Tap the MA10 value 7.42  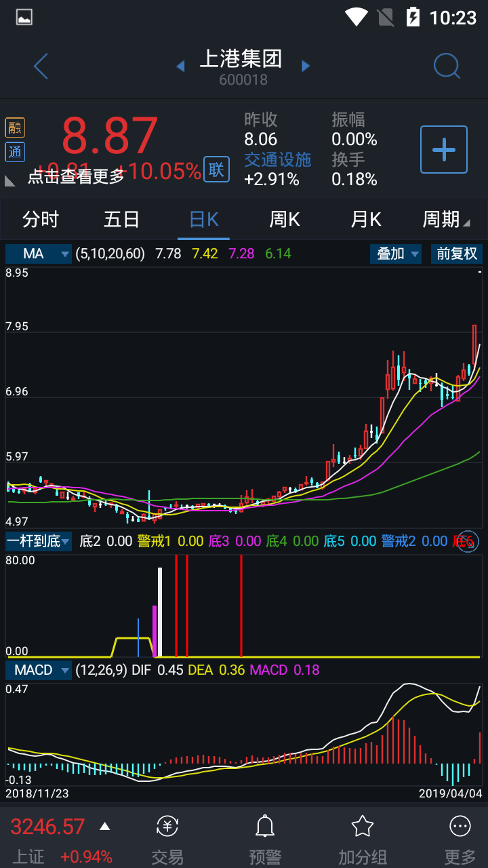pyautogui.click(x=205, y=254)
